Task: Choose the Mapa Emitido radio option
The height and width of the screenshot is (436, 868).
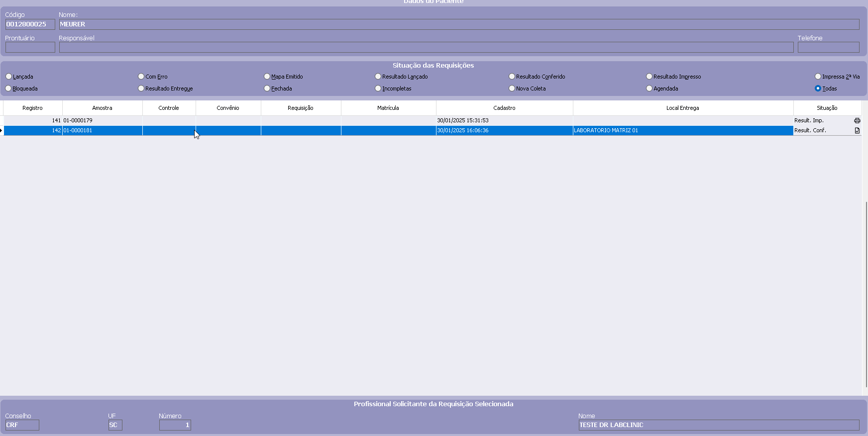Action: point(267,77)
